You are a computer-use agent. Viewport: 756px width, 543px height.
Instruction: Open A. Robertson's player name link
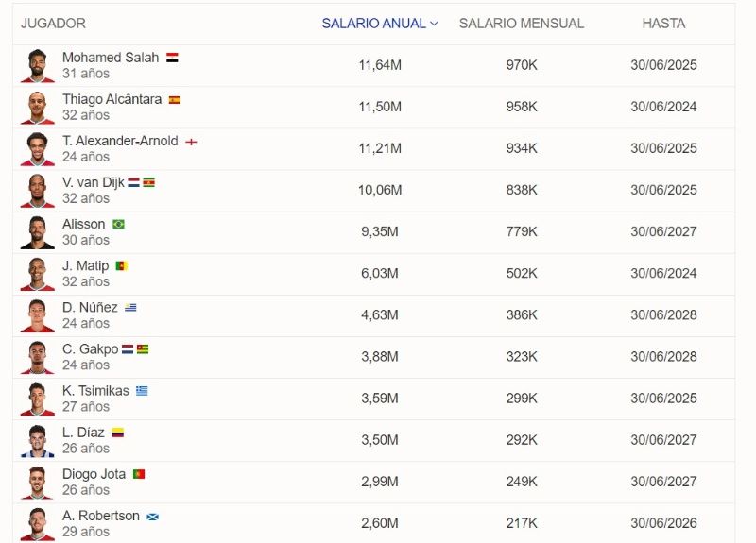(x=101, y=516)
